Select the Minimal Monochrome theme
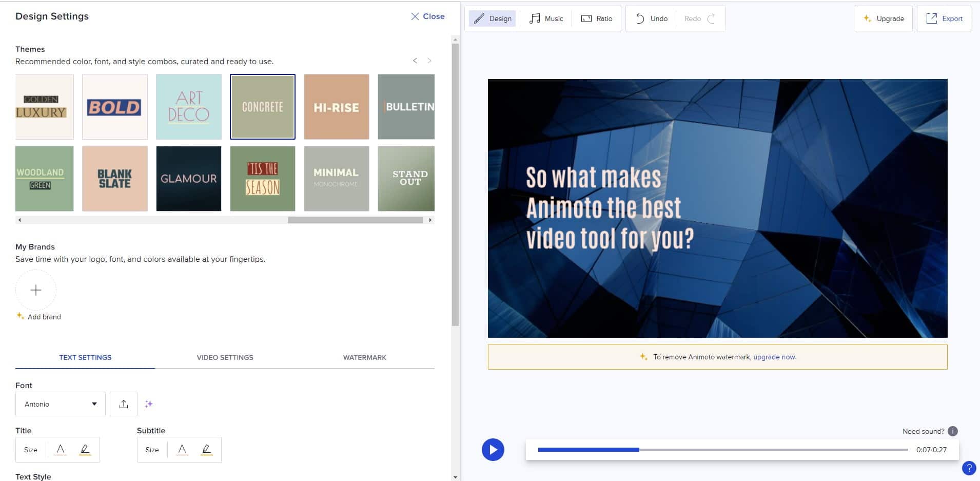980x481 pixels. click(x=337, y=179)
